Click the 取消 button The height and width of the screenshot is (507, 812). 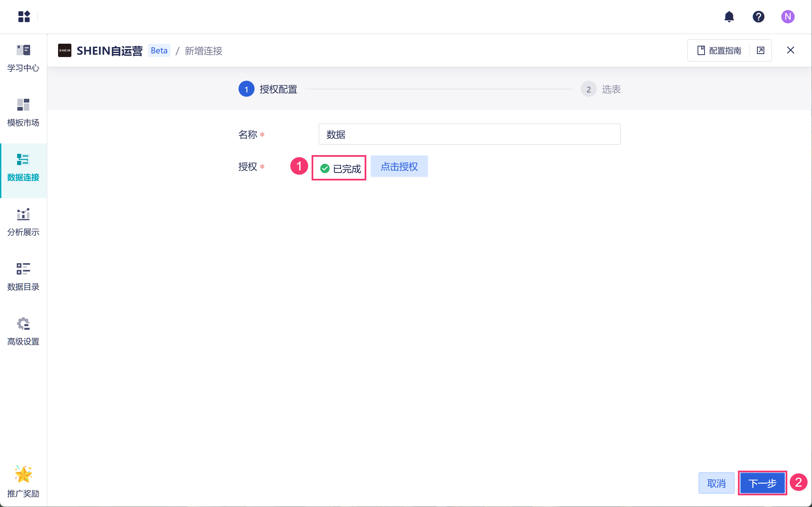click(716, 483)
